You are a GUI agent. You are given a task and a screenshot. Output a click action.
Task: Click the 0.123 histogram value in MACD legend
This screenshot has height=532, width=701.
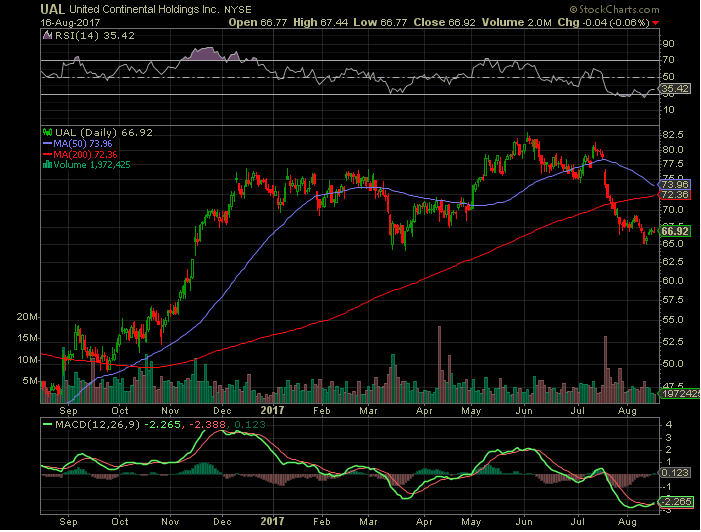pos(249,425)
